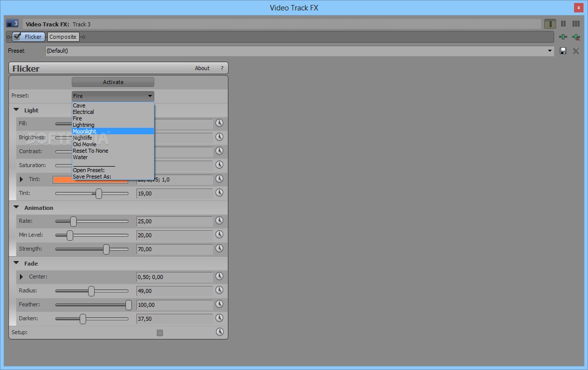Select the Old Movie preset
Screen dimensions: 588x370
pos(113,144)
